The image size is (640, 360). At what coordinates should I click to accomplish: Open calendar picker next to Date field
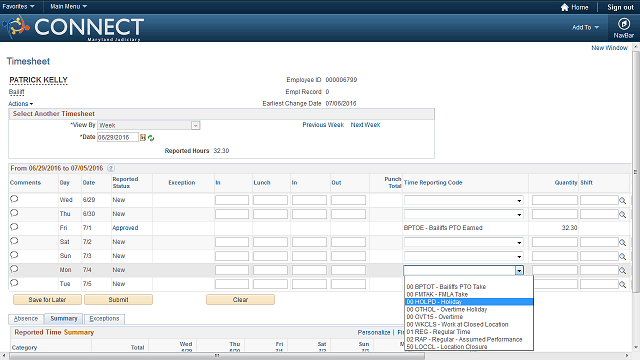pyautogui.click(x=143, y=138)
